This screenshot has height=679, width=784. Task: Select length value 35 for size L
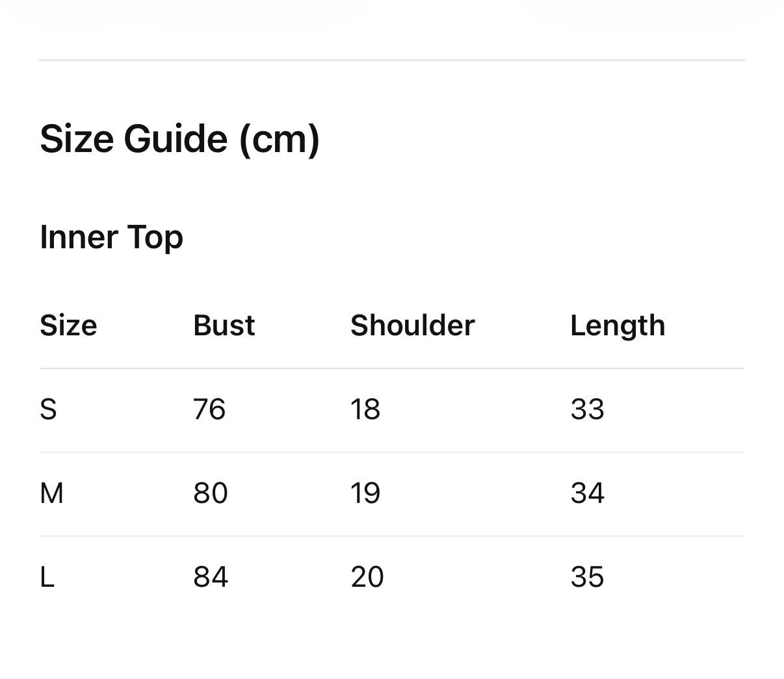pos(587,577)
